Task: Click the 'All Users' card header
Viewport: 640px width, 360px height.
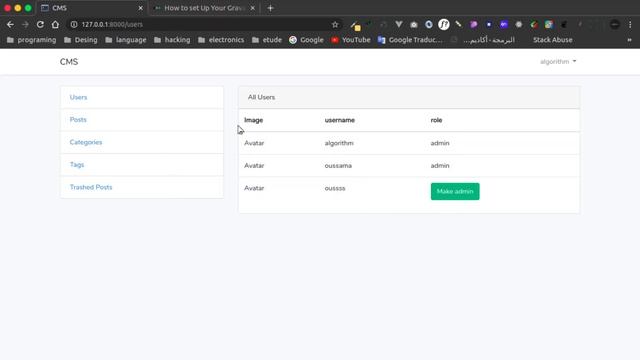Action: point(409,97)
